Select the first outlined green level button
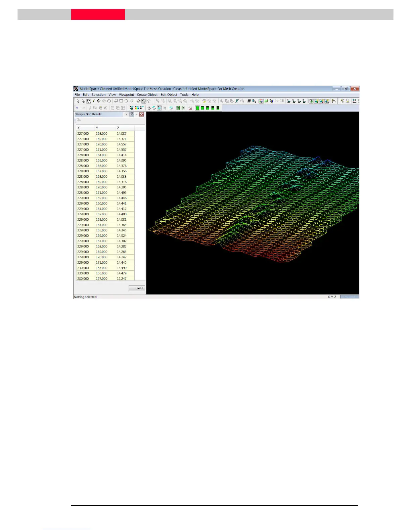This screenshot has width=411, height=532. tap(197, 108)
